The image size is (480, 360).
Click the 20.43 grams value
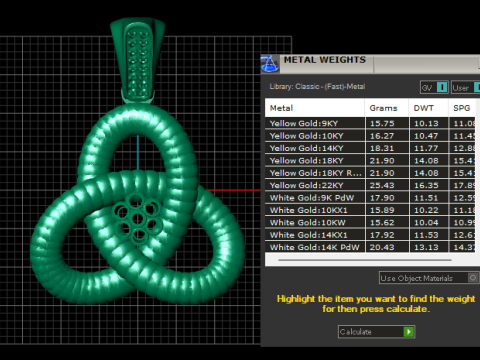(382, 247)
